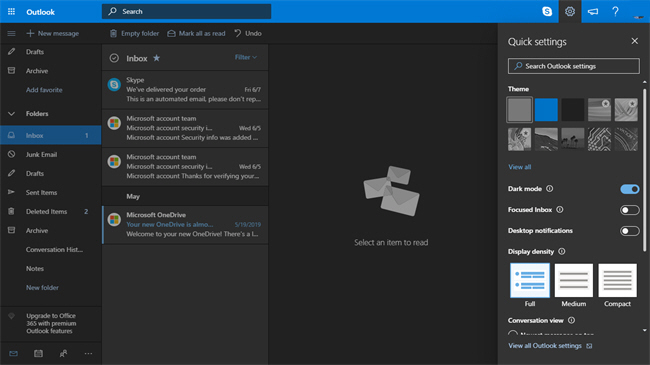
Task: Click the View all themes link
Action: pos(519,167)
